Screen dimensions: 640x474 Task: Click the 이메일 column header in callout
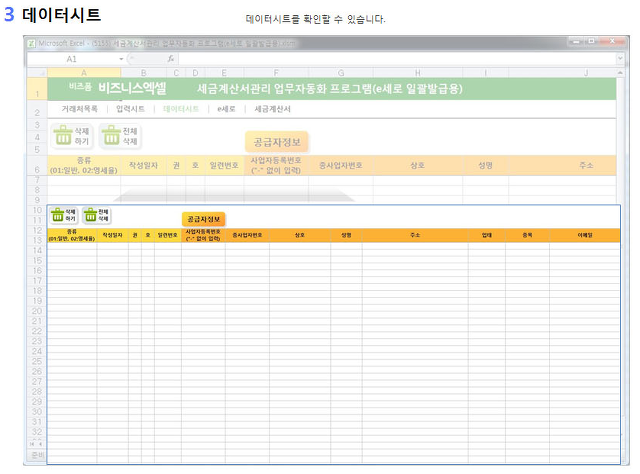tap(585, 235)
